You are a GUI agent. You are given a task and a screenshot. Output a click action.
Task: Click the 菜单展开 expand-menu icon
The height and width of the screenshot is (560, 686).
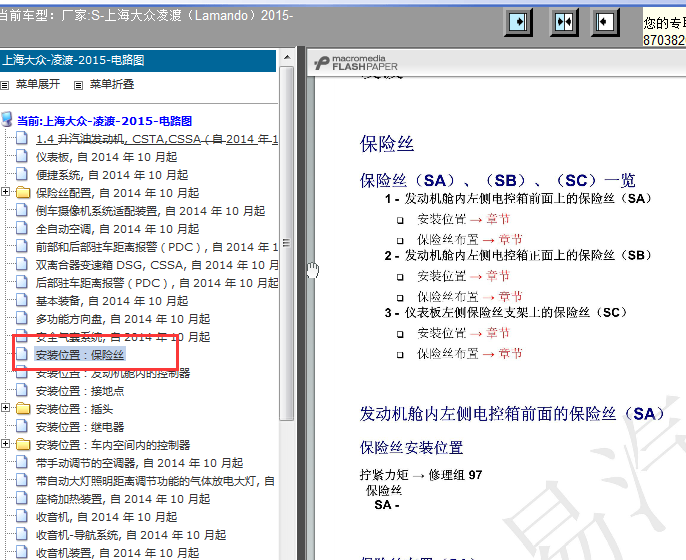[5, 85]
